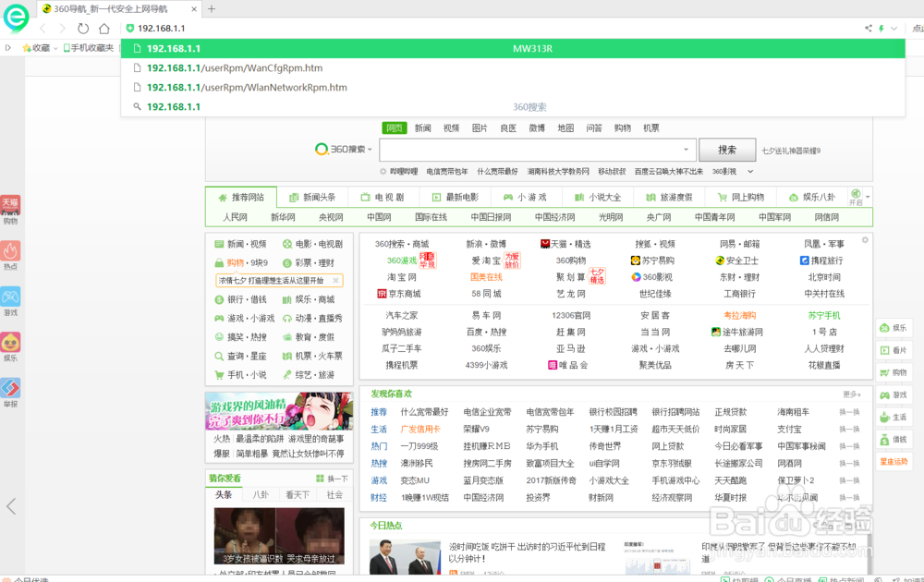Select 看天下 news tab
Image resolution: width=924 pixels, height=582 pixels.
(x=297, y=495)
